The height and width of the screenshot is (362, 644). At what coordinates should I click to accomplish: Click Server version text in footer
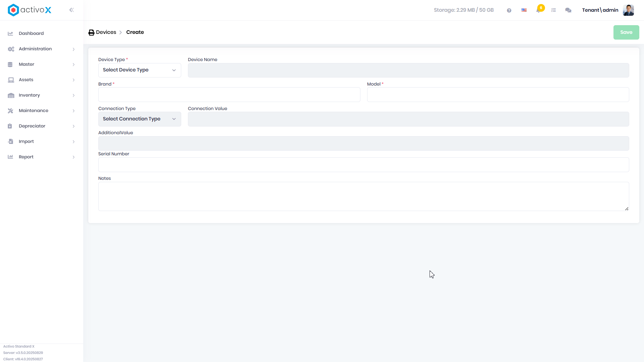click(x=23, y=353)
